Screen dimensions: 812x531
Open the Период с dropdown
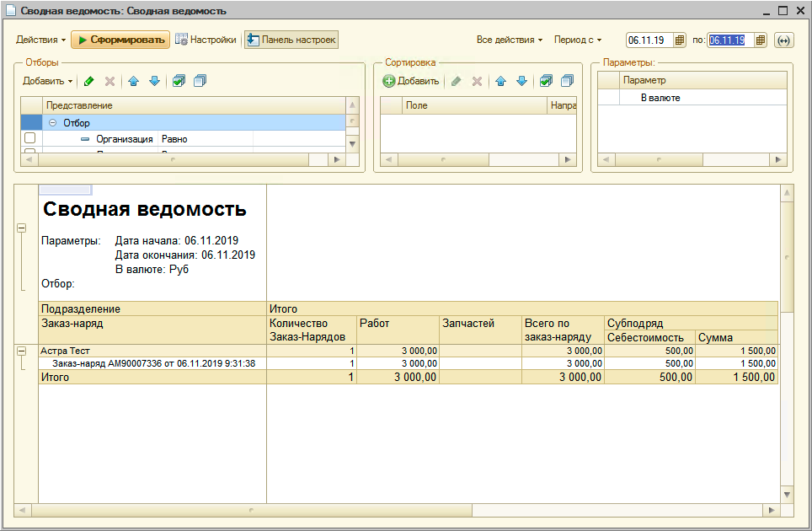click(x=578, y=40)
